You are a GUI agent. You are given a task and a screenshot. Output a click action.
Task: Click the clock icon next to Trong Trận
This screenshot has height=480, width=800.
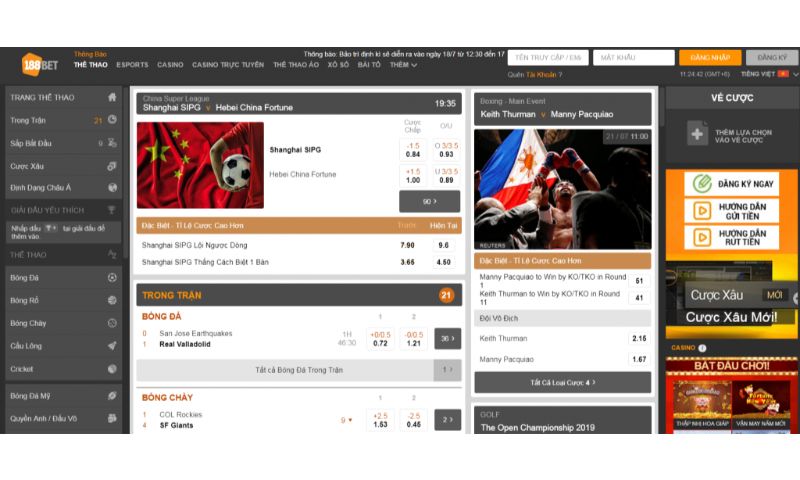[x=112, y=119]
